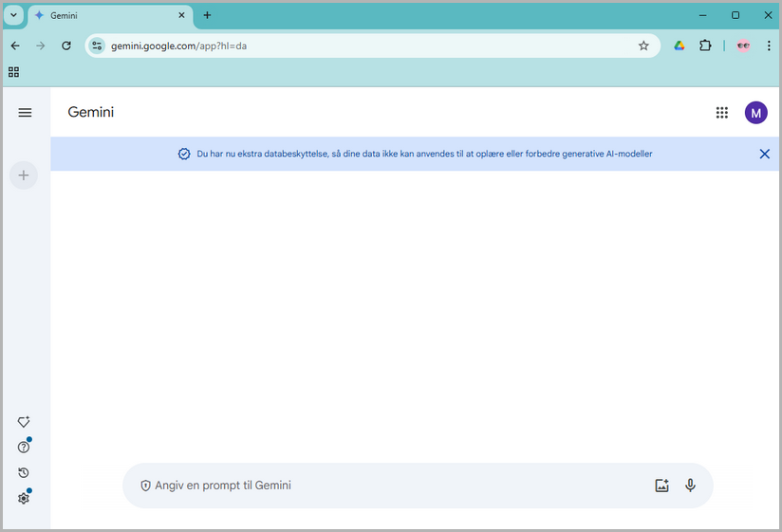Open the Extensions puzzle icon
The image size is (782, 532).
(x=705, y=46)
